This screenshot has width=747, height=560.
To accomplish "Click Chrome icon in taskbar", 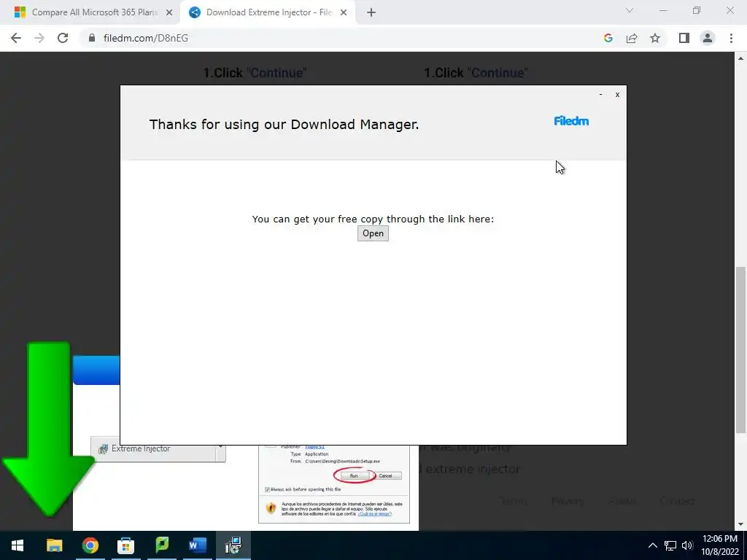I will point(90,545).
